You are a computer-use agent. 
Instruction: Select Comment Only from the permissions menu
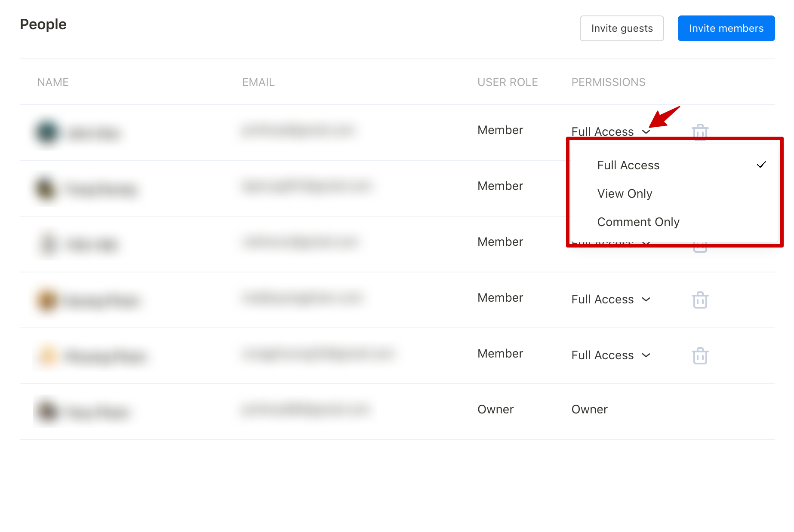pos(638,222)
